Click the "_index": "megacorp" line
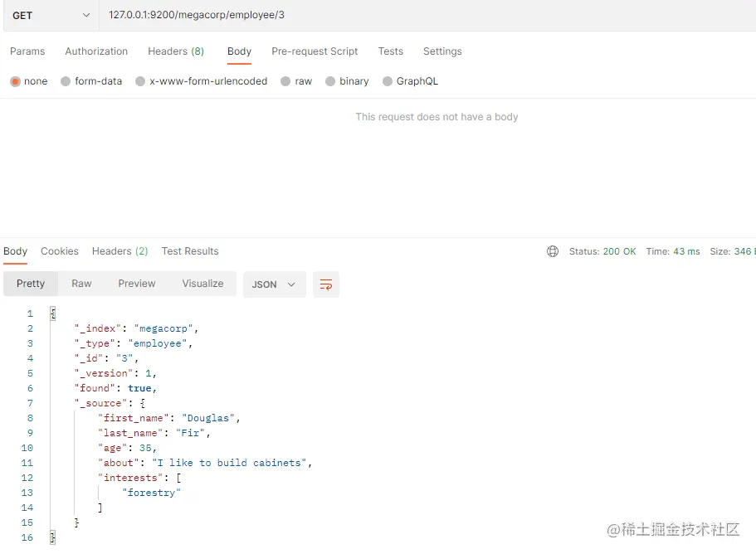Viewport: 756px width, 554px height. point(136,328)
